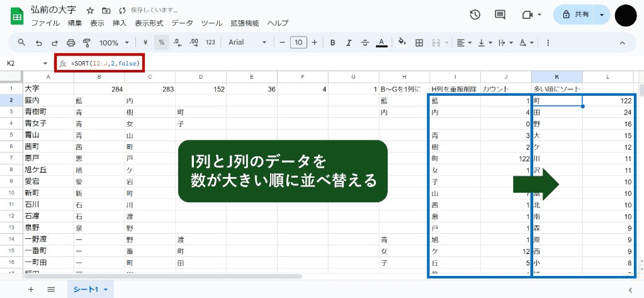Open side panel chevron at bottom right
Image resolution: width=644 pixels, height=298 pixels.
pos(630,290)
